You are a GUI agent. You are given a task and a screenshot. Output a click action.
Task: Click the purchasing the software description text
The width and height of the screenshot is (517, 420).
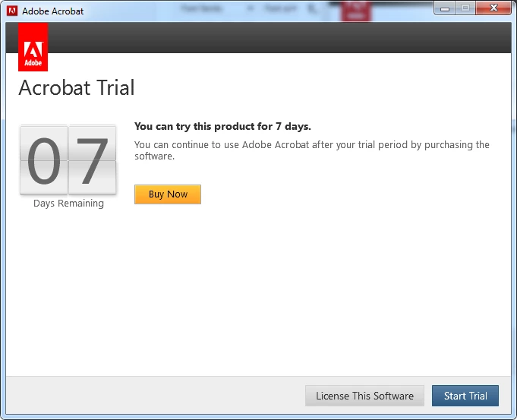coord(311,150)
